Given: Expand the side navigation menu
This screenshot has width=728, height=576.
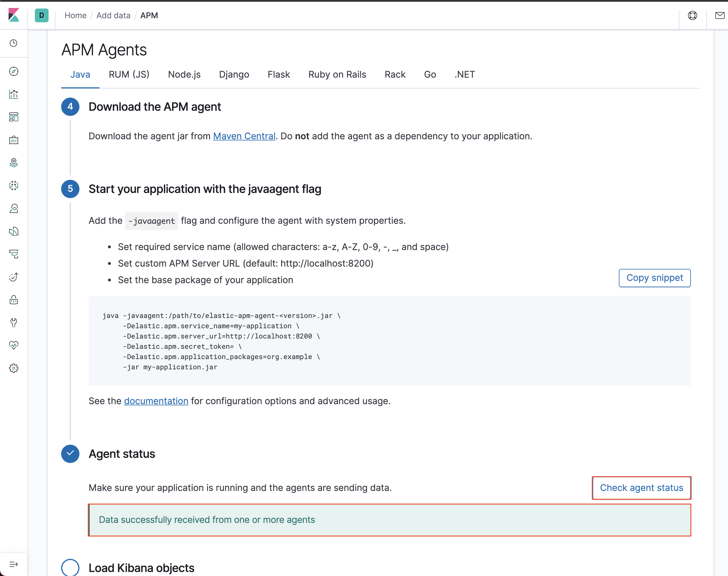Looking at the screenshot, I should tap(13, 564).
